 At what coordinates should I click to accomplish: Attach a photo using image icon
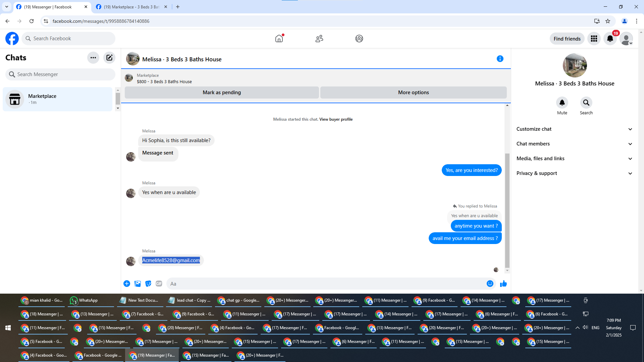(x=138, y=284)
